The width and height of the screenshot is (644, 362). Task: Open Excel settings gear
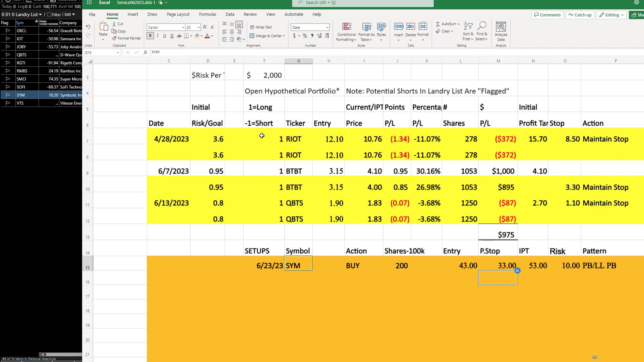[636, 2]
